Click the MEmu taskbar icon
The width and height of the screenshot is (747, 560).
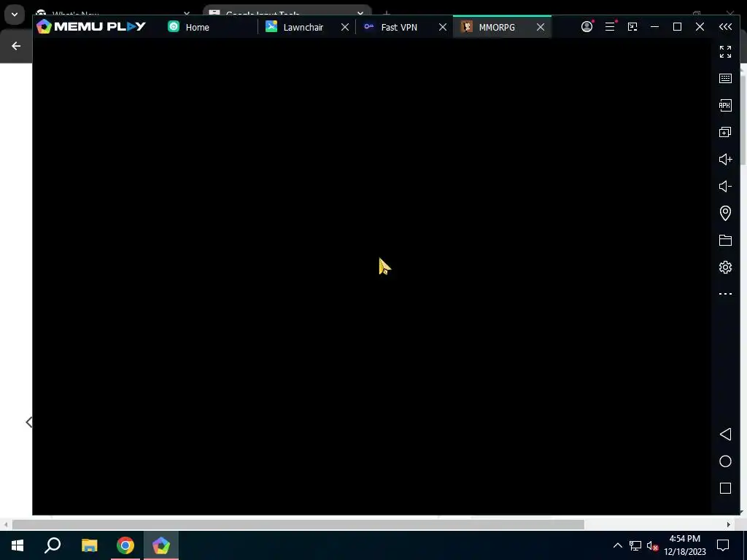click(161, 545)
